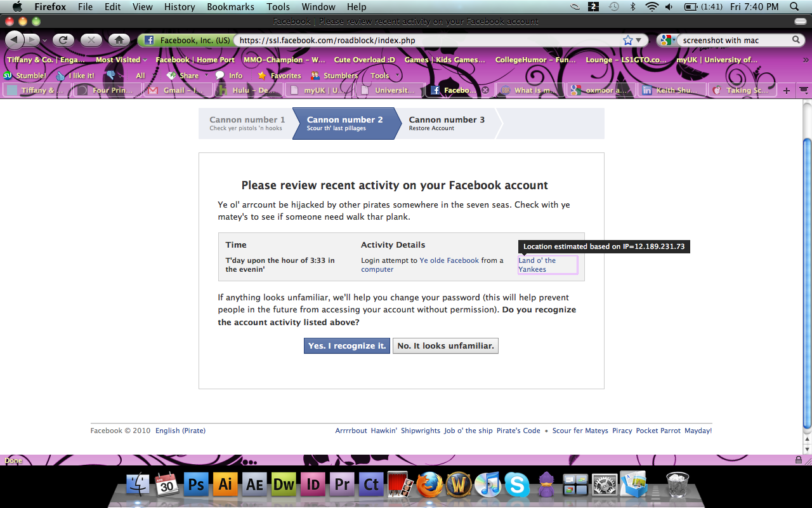The height and width of the screenshot is (508, 812).
Task: Click the Bluetooth menu bar icon
Action: (632, 7)
